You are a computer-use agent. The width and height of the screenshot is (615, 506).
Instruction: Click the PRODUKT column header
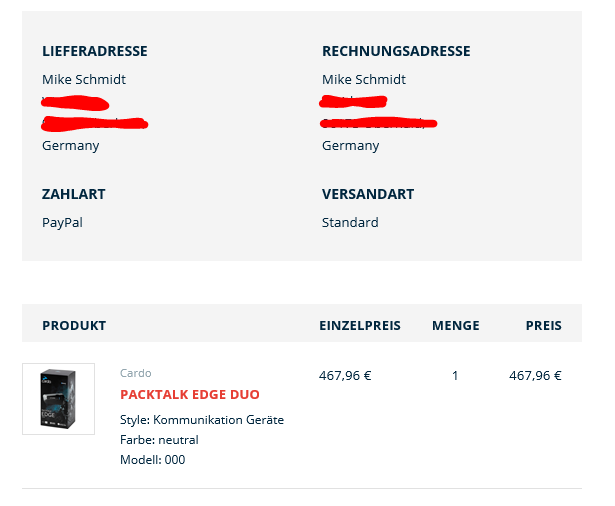pyautogui.click(x=74, y=326)
